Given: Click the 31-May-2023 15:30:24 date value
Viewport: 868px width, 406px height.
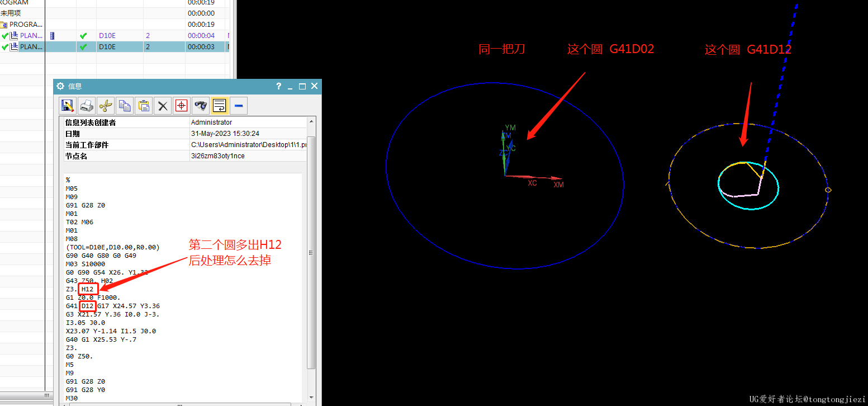Looking at the screenshot, I should 225,134.
